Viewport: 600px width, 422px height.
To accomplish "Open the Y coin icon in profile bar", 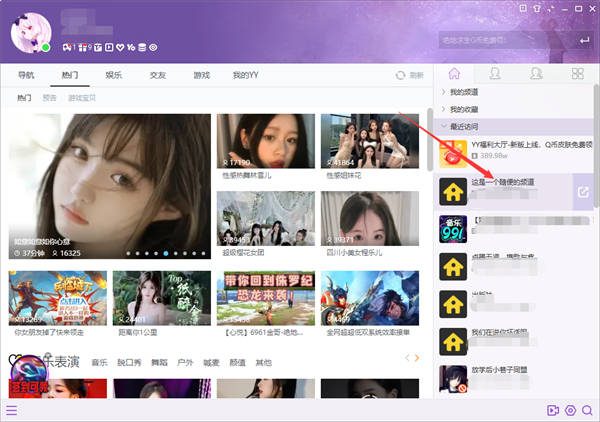I will (131, 47).
